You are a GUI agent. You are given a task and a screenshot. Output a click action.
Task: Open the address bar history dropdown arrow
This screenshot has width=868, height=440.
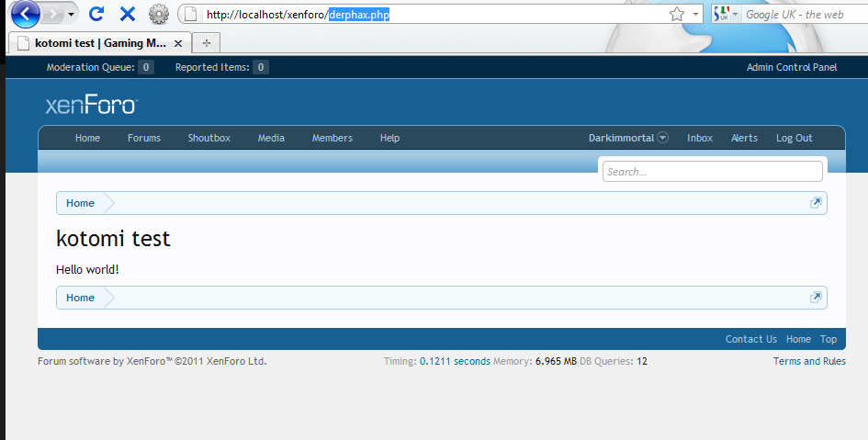696,15
